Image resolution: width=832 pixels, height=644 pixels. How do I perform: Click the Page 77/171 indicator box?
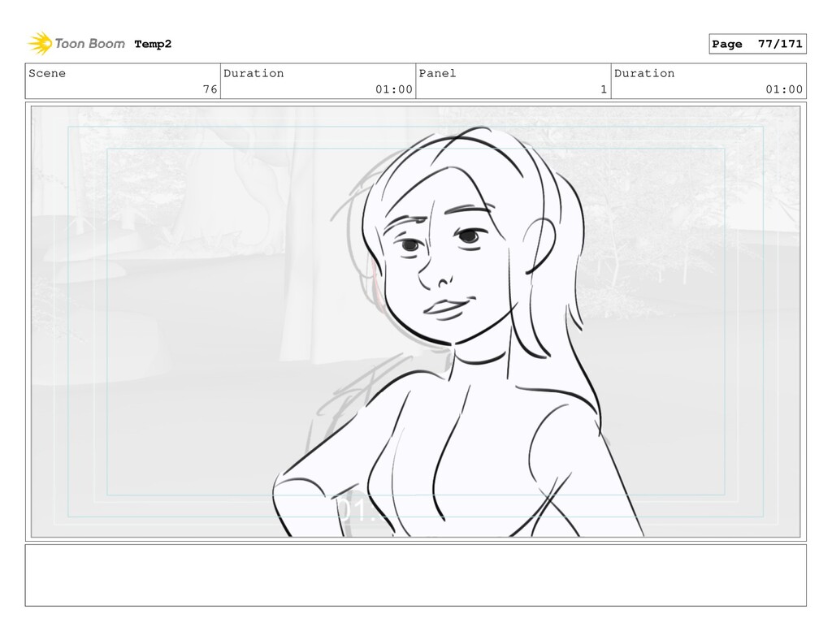[757, 44]
